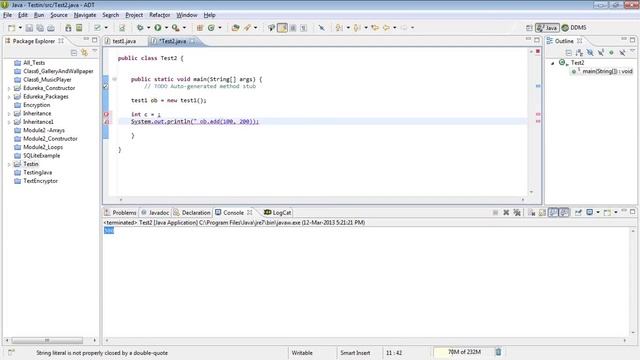
Task: Select the Java perspective button
Action: click(x=547, y=28)
